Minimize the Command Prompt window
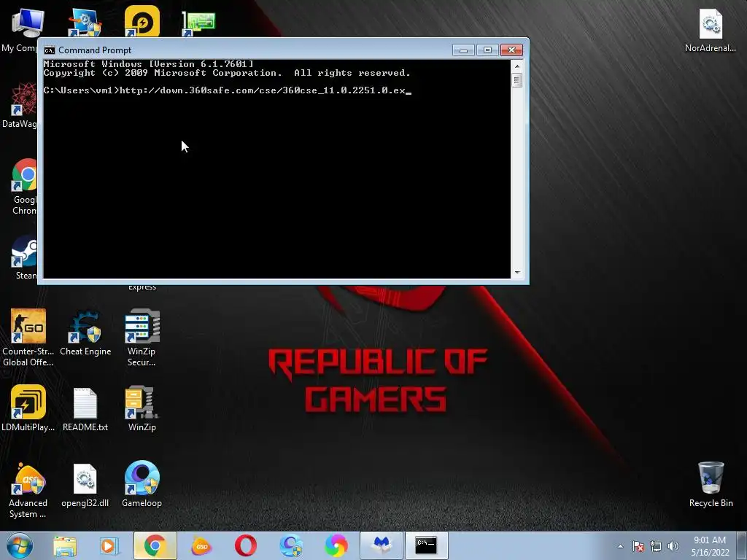This screenshot has height=560, width=747. pyautogui.click(x=463, y=50)
